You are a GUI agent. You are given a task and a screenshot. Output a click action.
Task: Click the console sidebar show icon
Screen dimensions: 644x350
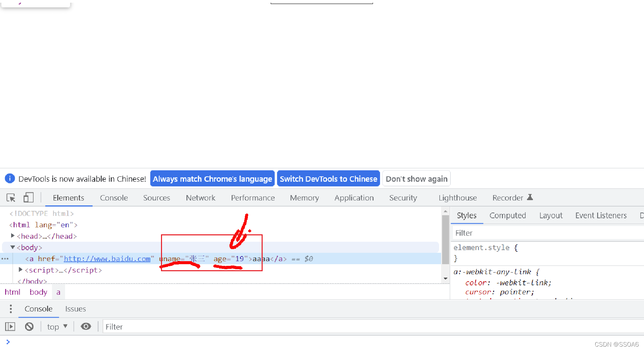[x=10, y=327]
